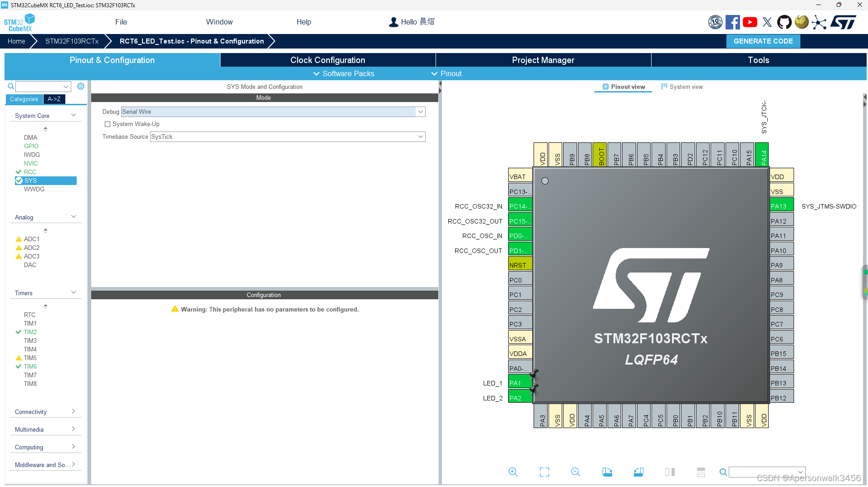Screen dimensions: 868x487
Task: Open the STM32CubeMX GitHub page icon
Action: [x=785, y=22]
